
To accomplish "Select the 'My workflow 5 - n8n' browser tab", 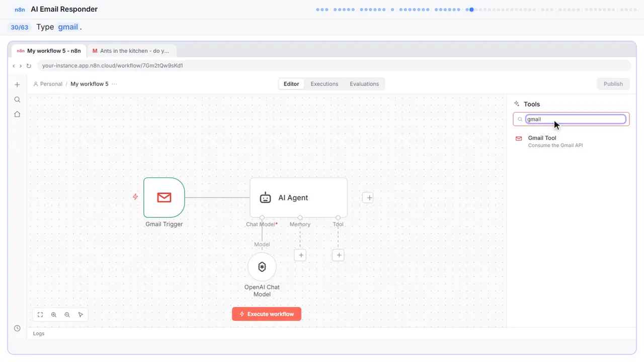I will click(x=49, y=51).
